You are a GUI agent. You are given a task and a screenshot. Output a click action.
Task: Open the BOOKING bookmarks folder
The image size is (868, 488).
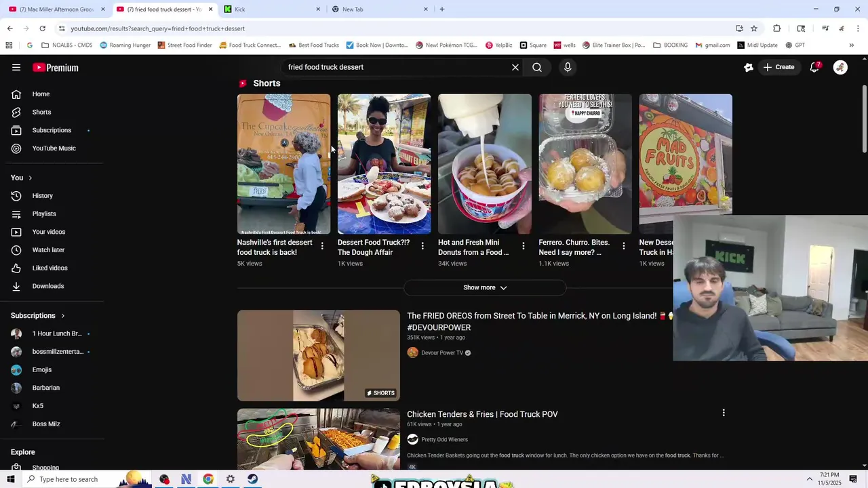click(670, 45)
